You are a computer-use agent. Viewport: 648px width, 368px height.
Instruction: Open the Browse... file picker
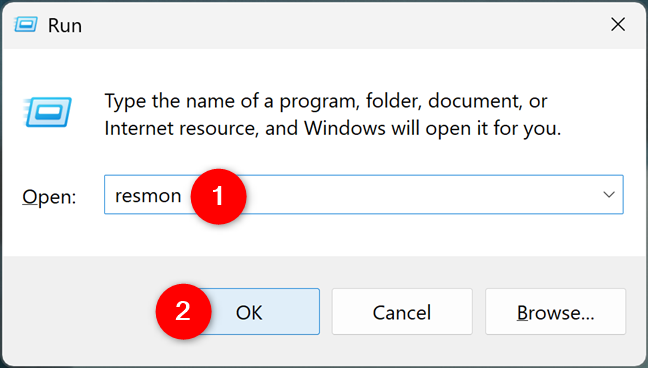point(555,312)
